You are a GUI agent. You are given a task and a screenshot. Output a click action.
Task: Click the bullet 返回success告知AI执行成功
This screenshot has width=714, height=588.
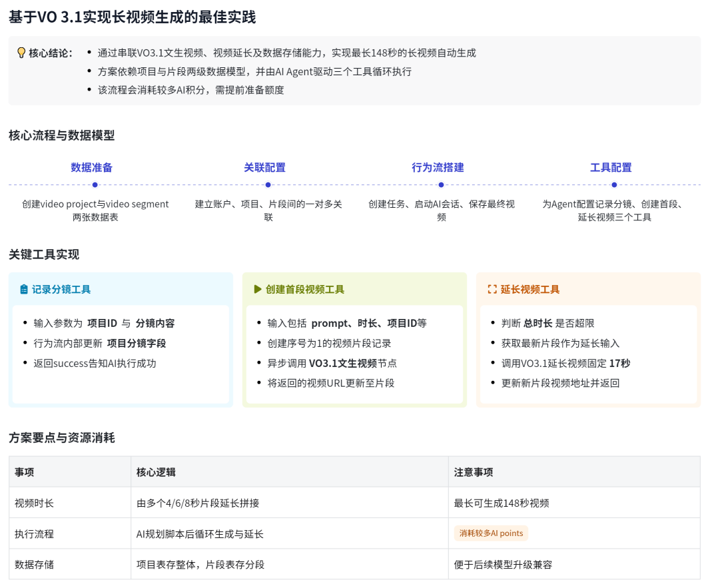pyautogui.click(x=95, y=363)
